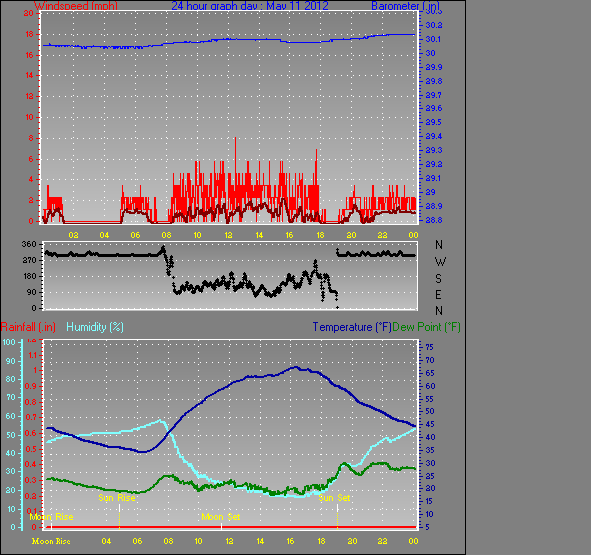Select the 'Dew Point (°F)' legend label
The height and width of the screenshot is (555, 591).
(426, 327)
